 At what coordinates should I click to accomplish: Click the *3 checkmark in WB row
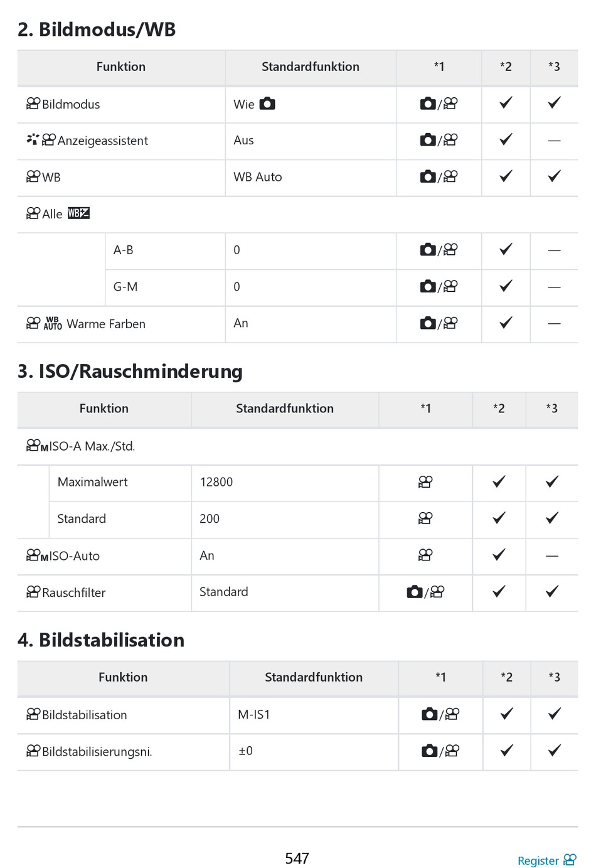(x=554, y=176)
